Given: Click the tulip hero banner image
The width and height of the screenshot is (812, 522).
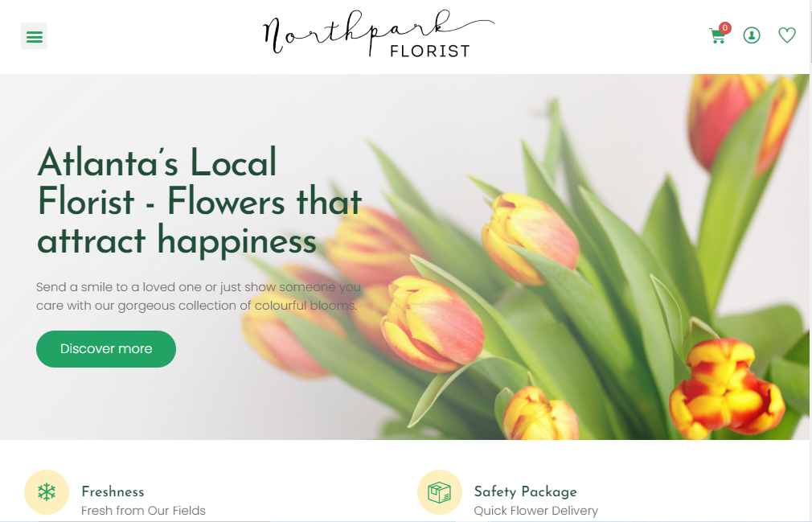Looking at the screenshot, I should 404,257.
